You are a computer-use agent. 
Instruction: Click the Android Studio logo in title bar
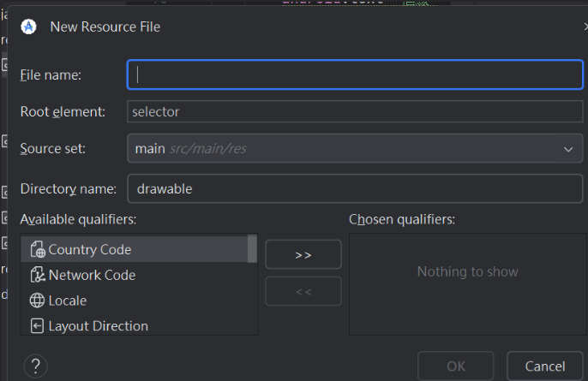[28, 27]
